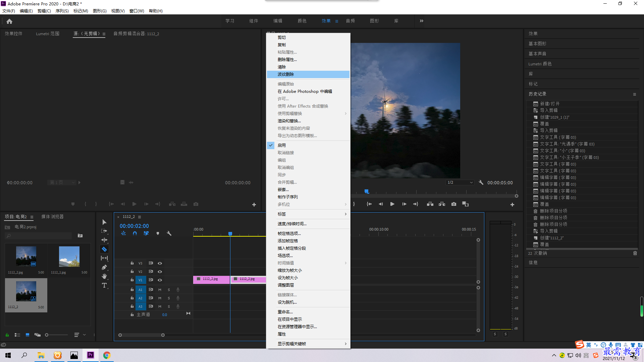This screenshot has height=362, width=644.
Task: Click the Home icon
Action: (9, 21)
